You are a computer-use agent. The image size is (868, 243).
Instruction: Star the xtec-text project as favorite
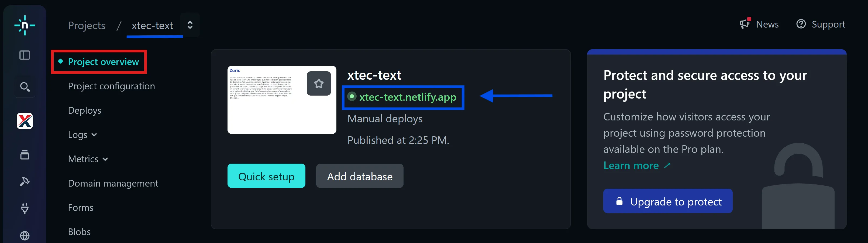point(318,83)
